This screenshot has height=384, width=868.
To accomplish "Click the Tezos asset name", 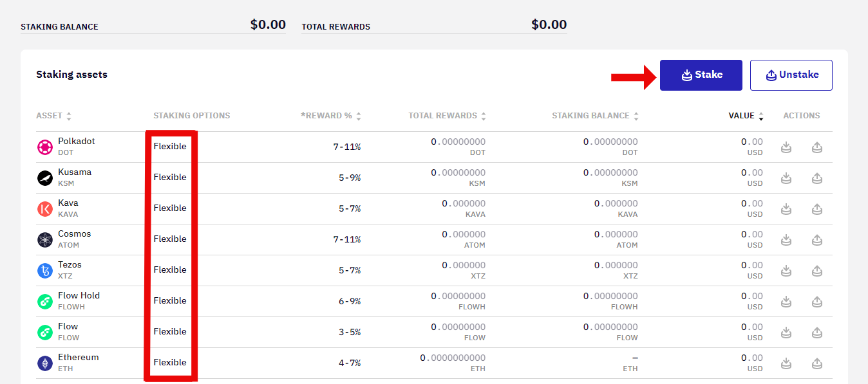I will (x=70, y=265).
